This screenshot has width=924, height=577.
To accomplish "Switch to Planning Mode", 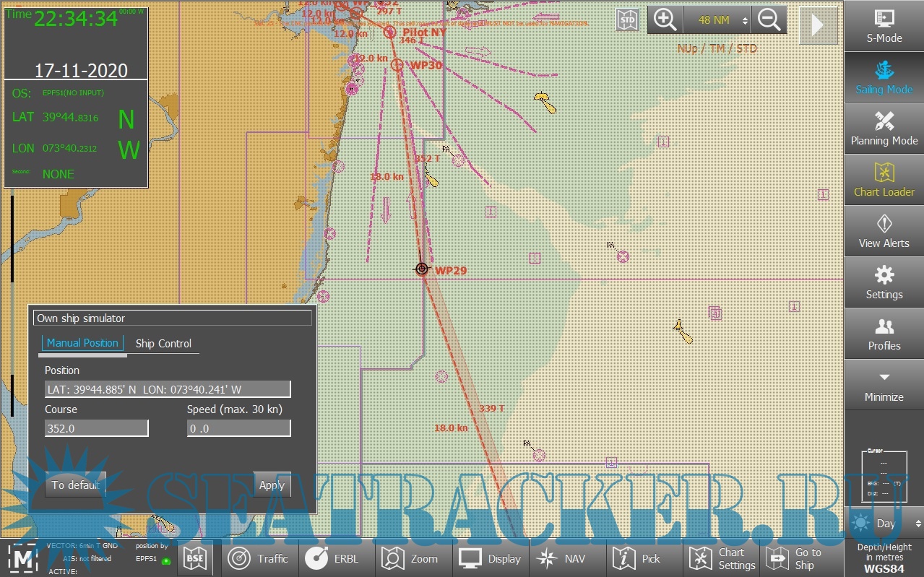I will pyautogui.click(x=884, y=128).
